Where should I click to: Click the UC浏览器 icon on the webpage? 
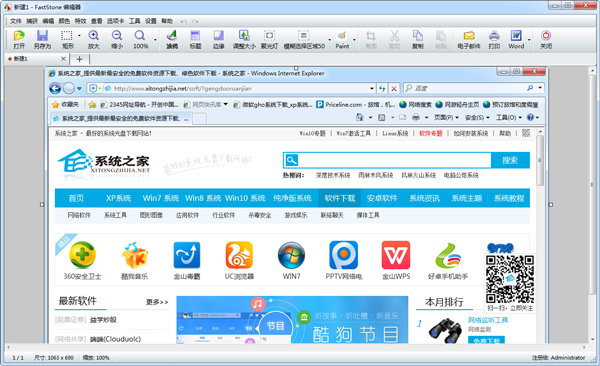[x=239, y=255]
